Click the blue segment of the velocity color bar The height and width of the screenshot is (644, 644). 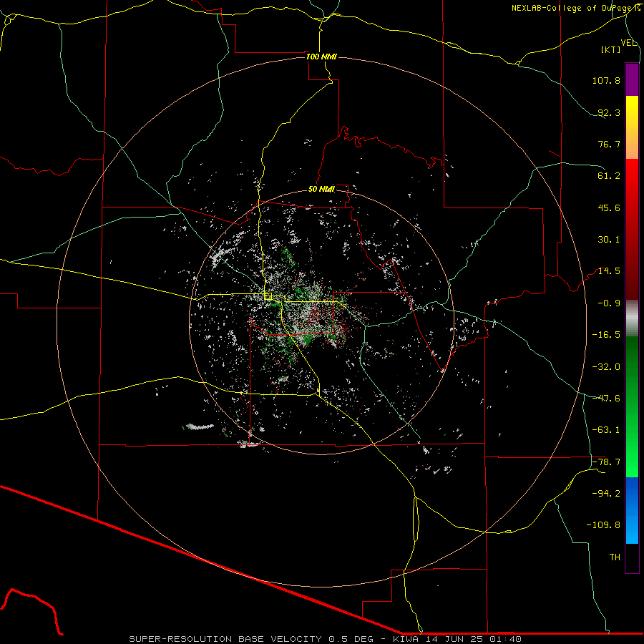[632, 510]
